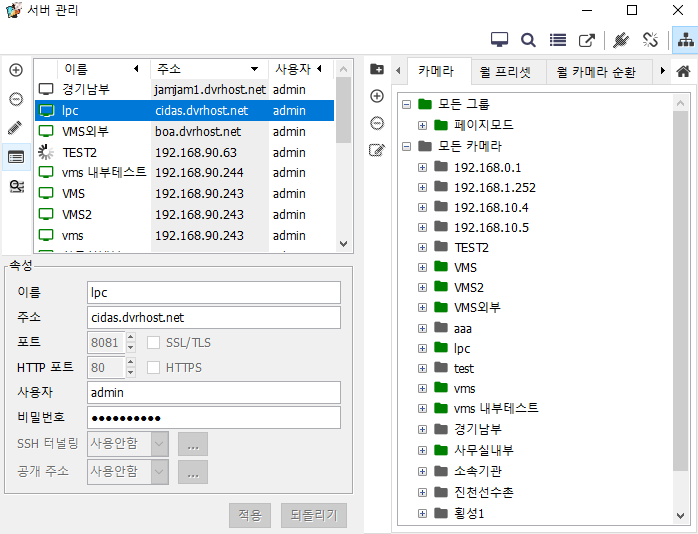
Task: Increase the 포트 value with up stepper
Action: (x=130, y=337)
